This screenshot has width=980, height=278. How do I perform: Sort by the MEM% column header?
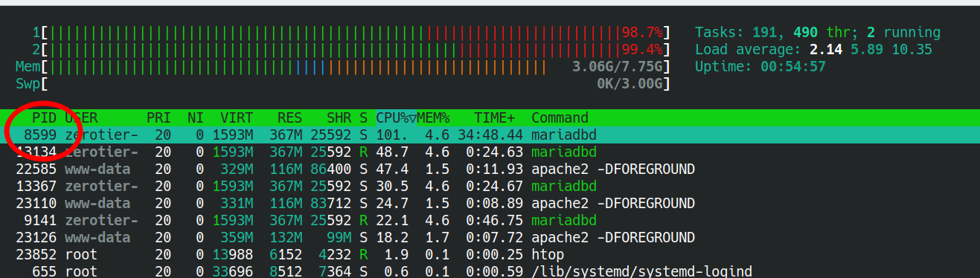point(433,117)
